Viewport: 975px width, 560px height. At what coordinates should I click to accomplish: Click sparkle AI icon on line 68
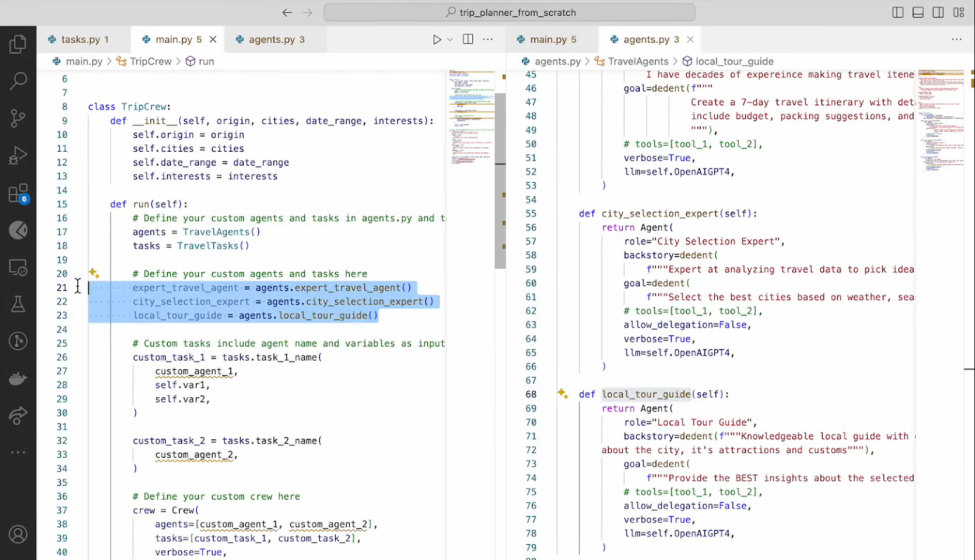click(x=563, y=394)
